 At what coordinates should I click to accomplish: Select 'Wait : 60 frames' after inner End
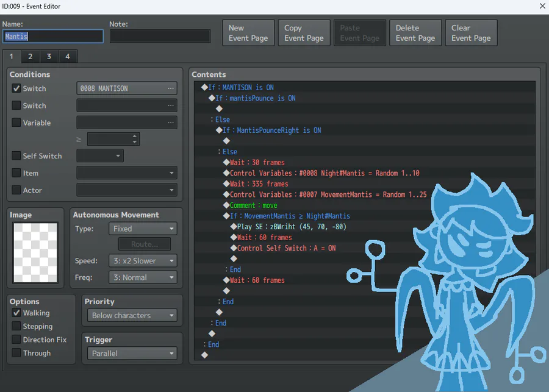(x=365, y=280)
